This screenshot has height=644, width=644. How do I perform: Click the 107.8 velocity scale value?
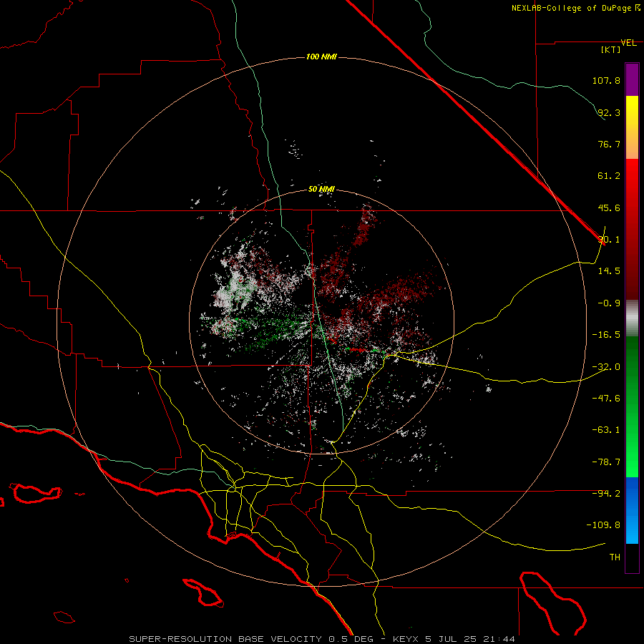(x=606, y=80)
